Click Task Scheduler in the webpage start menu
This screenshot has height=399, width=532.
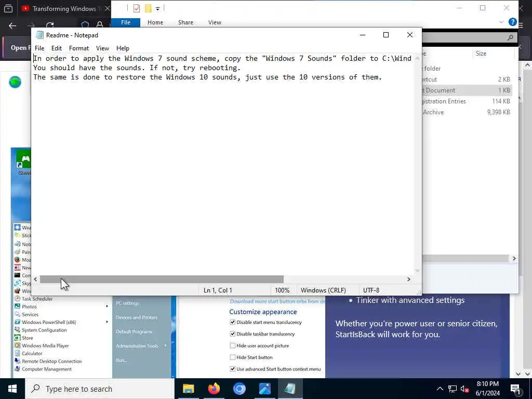click(x=37, y=299)
